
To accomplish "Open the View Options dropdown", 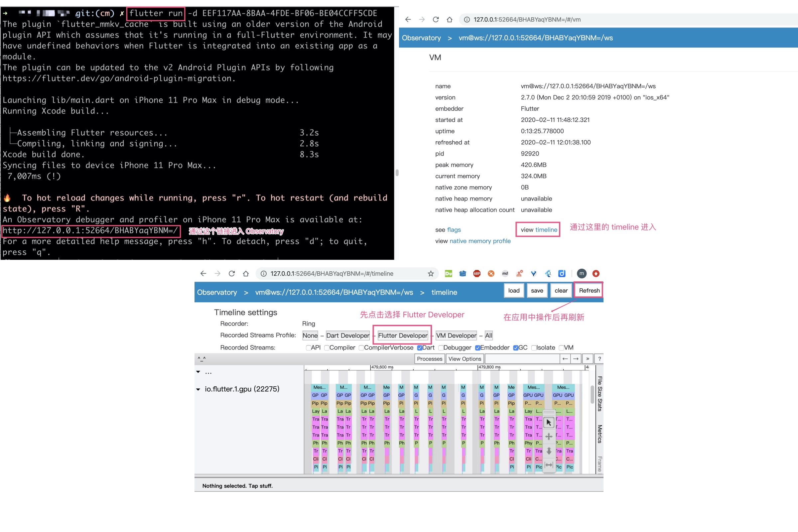I will click(465, 359).
